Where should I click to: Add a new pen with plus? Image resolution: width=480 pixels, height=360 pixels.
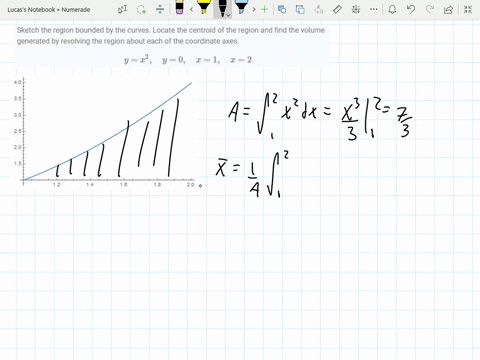[265, 9]
